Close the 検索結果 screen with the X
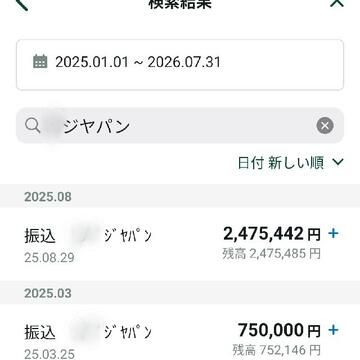360x360 pixels. tap(336, 3)
